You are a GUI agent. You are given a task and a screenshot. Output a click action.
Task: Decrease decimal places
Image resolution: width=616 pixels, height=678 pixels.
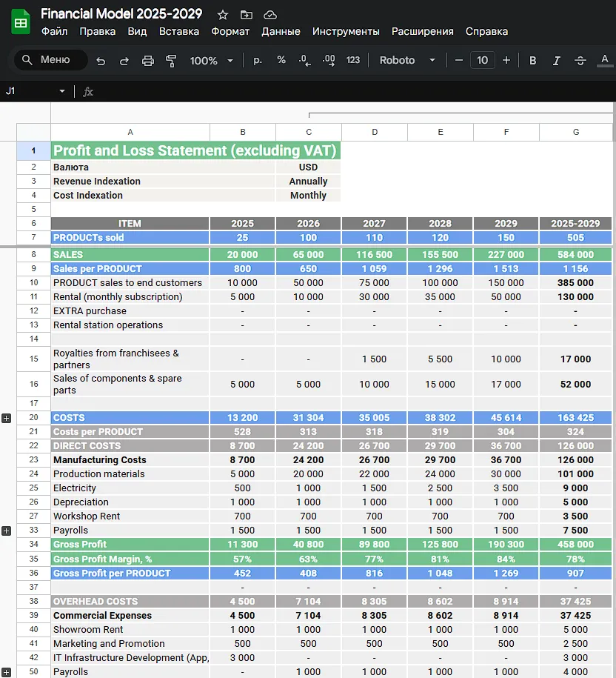point(304,60)
